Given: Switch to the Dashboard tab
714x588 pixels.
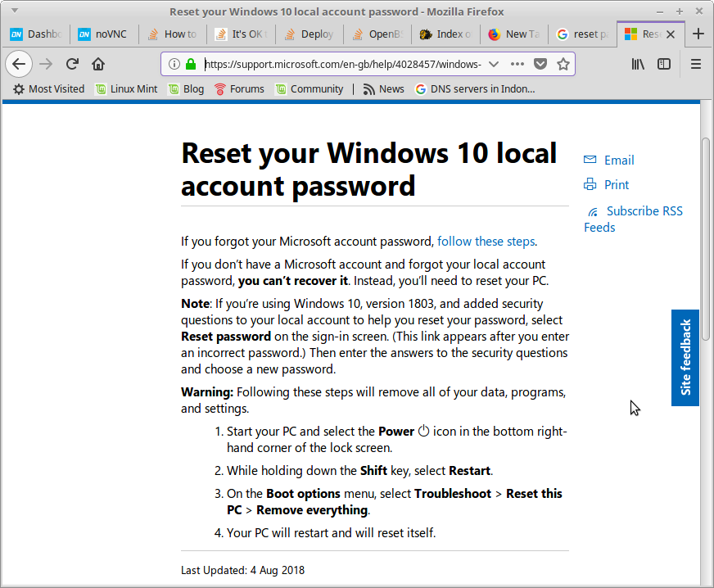Looking at the screenshot, I should point(35,34).
